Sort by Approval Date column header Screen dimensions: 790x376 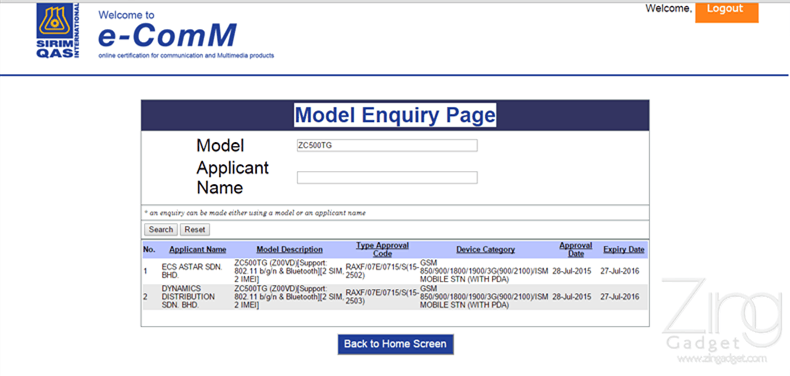pos(575,249)
